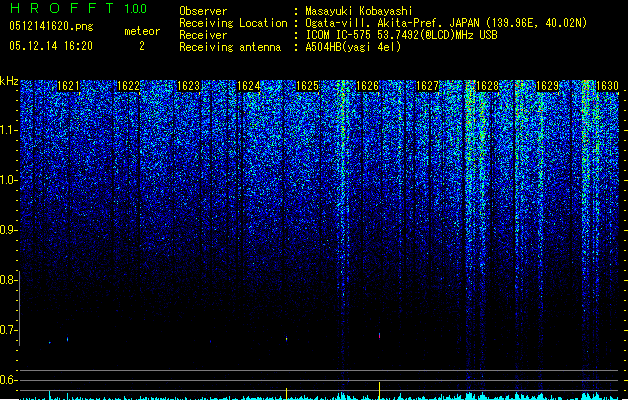This screenshot has width=629, height=400.
Task: Select the 1629 time marker label
Action: [x=548, y=86]
